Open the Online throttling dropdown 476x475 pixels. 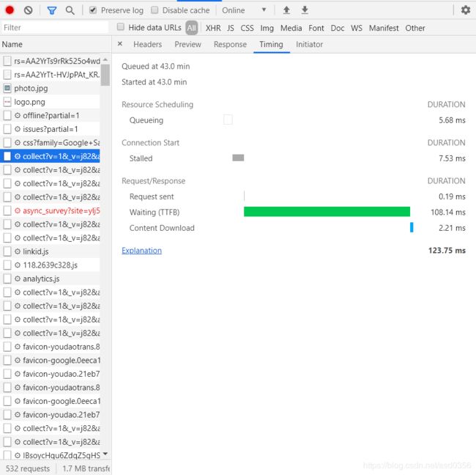point(245,10)
